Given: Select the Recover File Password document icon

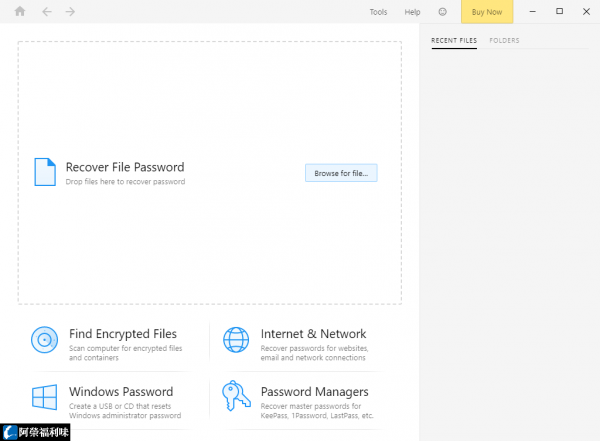Looking at the screenshot, I should point(45,172).
